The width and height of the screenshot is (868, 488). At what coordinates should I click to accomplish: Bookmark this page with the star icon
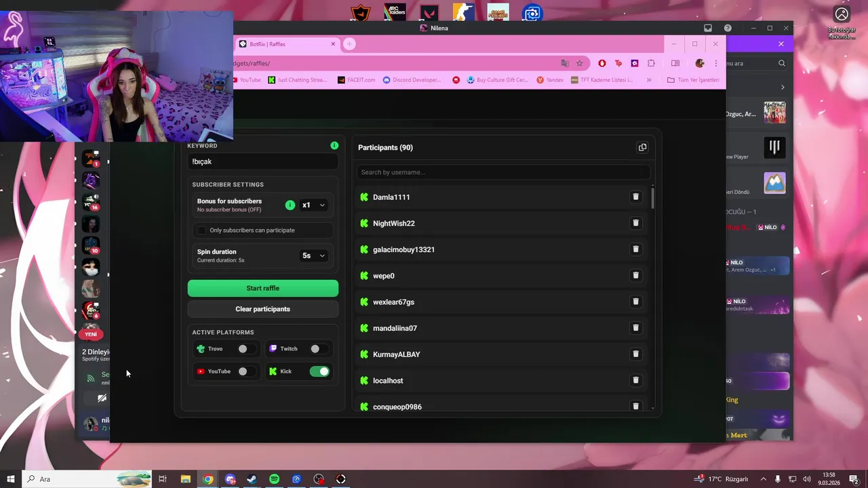click(x=579, y=63)
